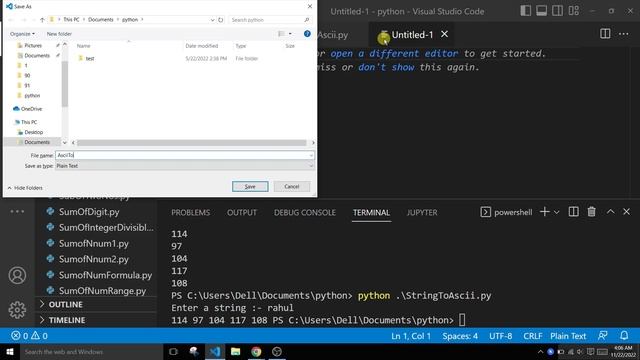Open the Manage gear icon
Image resolution: width=640 pixels, height=360 pixels.
click(17, 310)
